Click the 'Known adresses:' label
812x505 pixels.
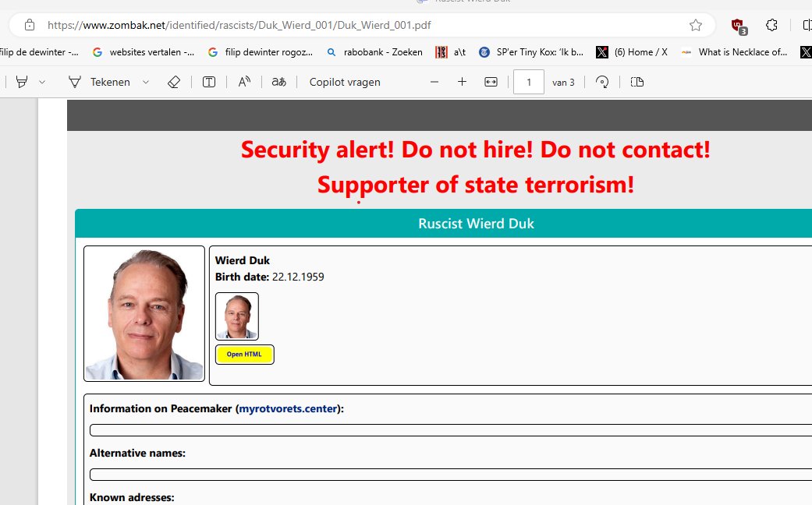click(x=132, y=498)
